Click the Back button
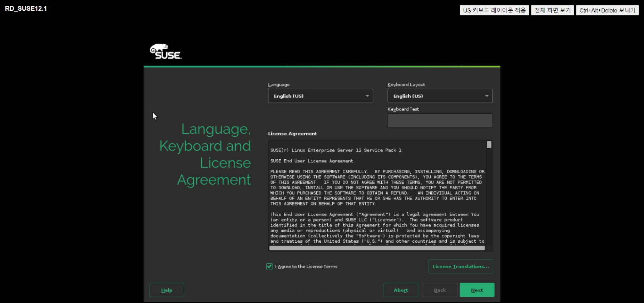 point(440,290)
